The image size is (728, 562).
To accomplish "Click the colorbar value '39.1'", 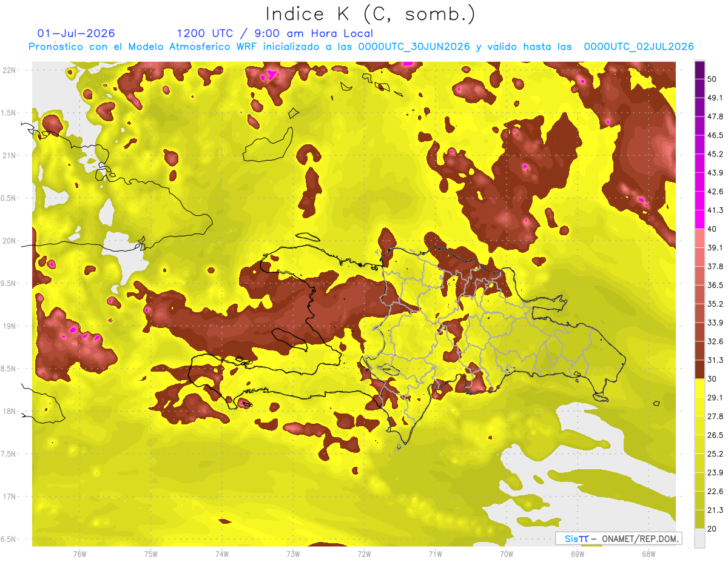I will point(715,247).
